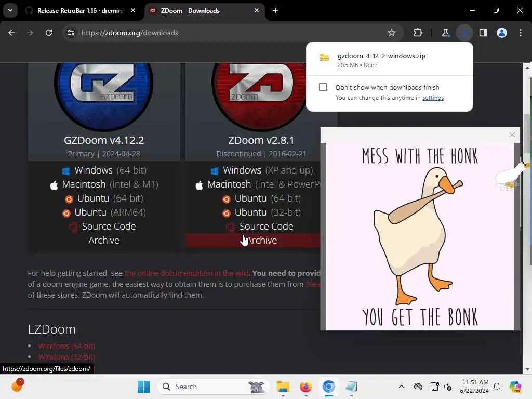Open gzdoom-4-12-2-windows.zip download entry
The height and width of the screenshot is (399, 532).
(389, 59)
